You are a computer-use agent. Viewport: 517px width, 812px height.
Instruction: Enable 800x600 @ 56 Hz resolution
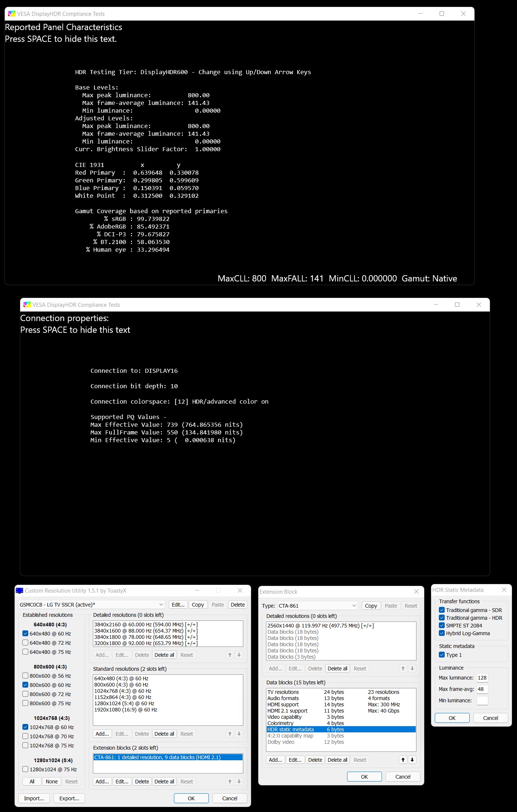(25, 676)
